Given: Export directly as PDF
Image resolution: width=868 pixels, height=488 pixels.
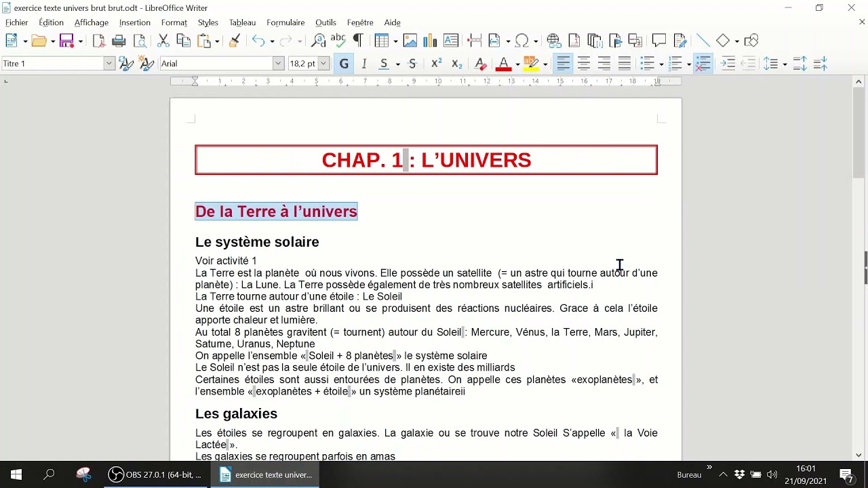Looking at the screenshot, I should (x=99, y=41).
